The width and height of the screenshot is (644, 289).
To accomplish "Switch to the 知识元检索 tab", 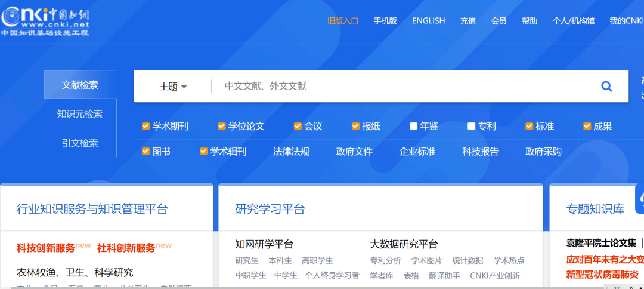I will [x=80, y=114].
